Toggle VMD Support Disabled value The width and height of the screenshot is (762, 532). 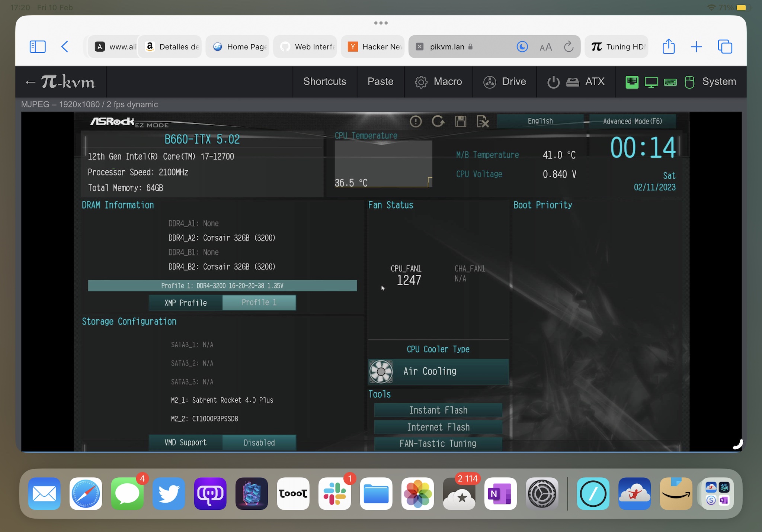(259, 443)
